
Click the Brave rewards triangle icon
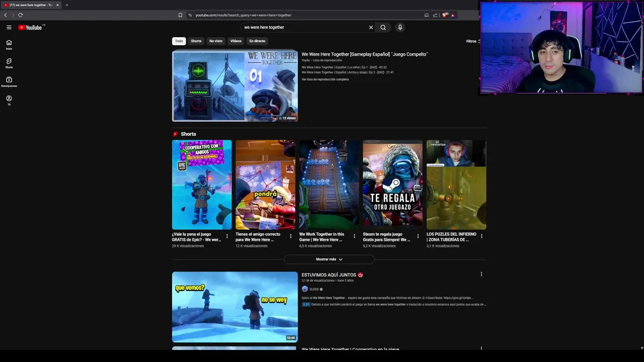click(x=452, y=15)
